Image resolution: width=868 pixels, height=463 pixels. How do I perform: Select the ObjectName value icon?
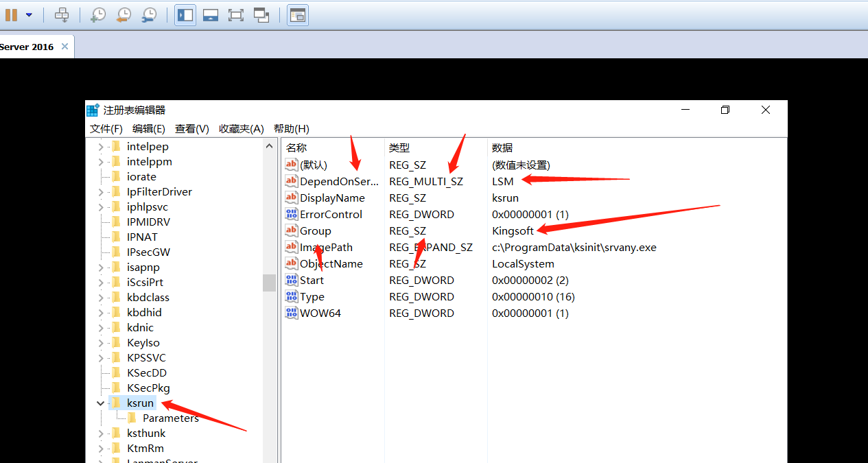tap(292, 263)
